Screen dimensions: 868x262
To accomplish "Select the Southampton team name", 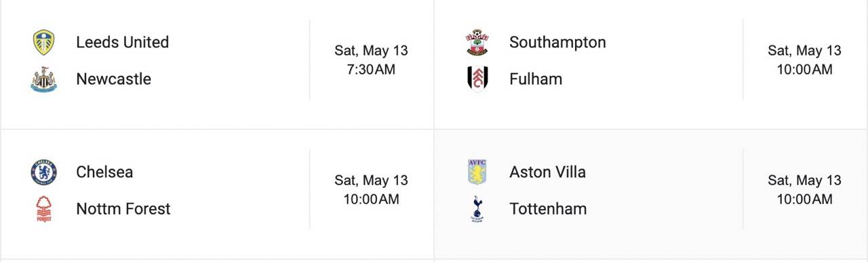I will (557, 42).
